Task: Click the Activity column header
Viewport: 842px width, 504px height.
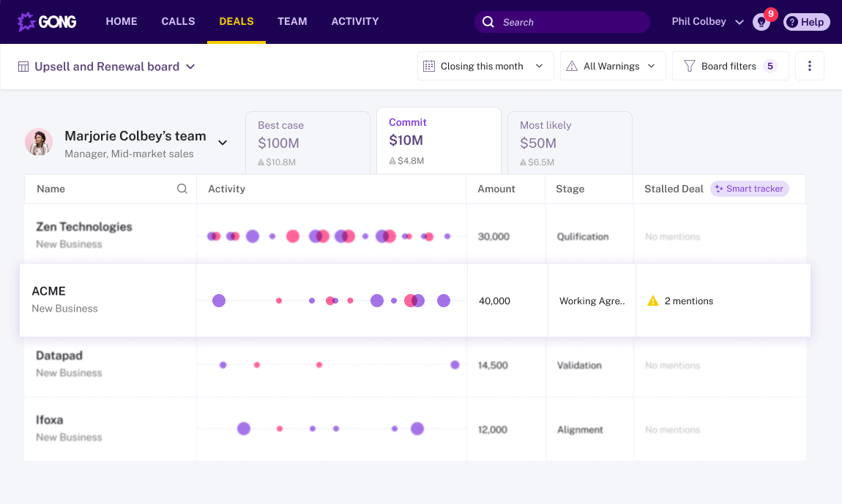Action: pyautogui.click(x=227, y=189)
